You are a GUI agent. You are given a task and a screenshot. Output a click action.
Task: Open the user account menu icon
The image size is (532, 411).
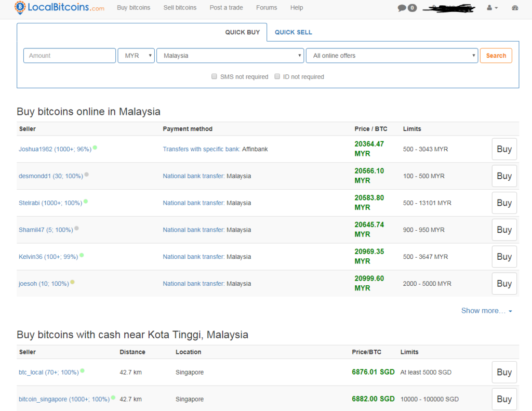click(492, 7)
